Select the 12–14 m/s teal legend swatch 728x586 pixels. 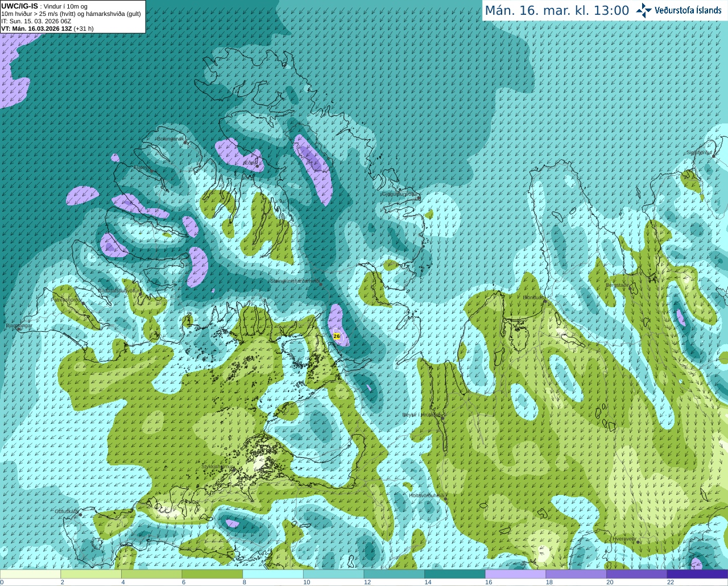(394, 574)
